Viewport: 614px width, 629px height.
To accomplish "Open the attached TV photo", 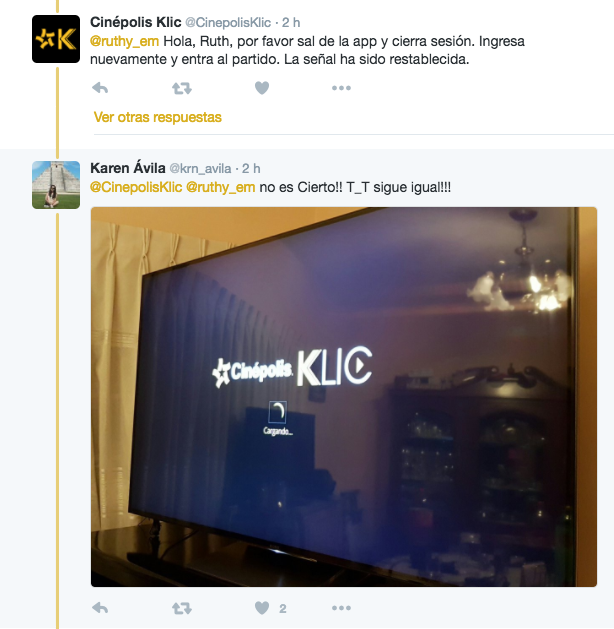I will [344, 397].
